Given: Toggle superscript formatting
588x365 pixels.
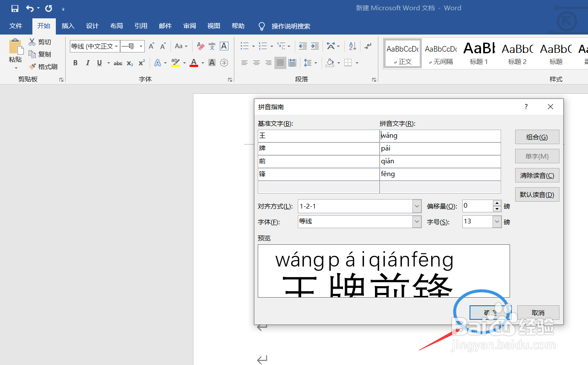Looking at the screenshot, I should pos(142,63).
